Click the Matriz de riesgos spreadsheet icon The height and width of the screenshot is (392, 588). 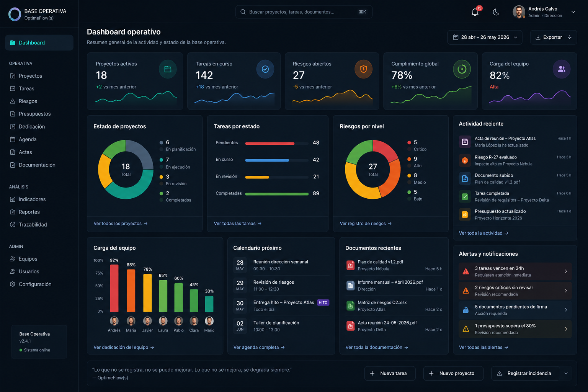point(350,306)
